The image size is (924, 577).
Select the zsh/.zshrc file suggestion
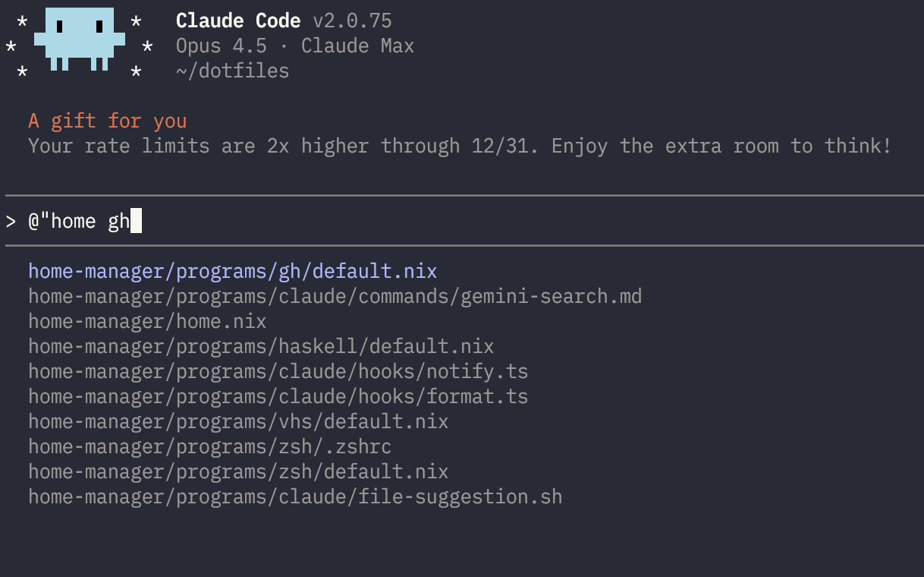pyautogui.click(x=209, y=446)
